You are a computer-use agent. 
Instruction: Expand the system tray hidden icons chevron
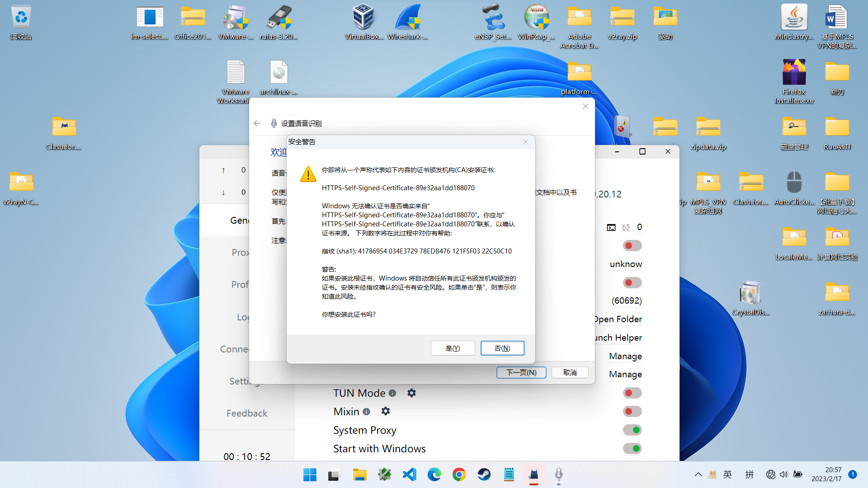[x=698, y=474]
